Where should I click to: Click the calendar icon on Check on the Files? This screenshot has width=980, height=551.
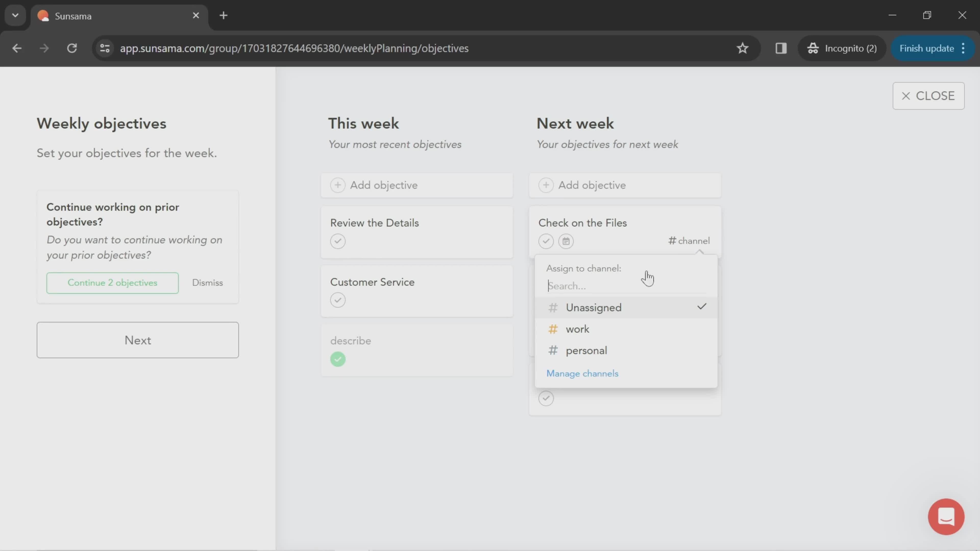pyautogui.click(x=566, y=241)
